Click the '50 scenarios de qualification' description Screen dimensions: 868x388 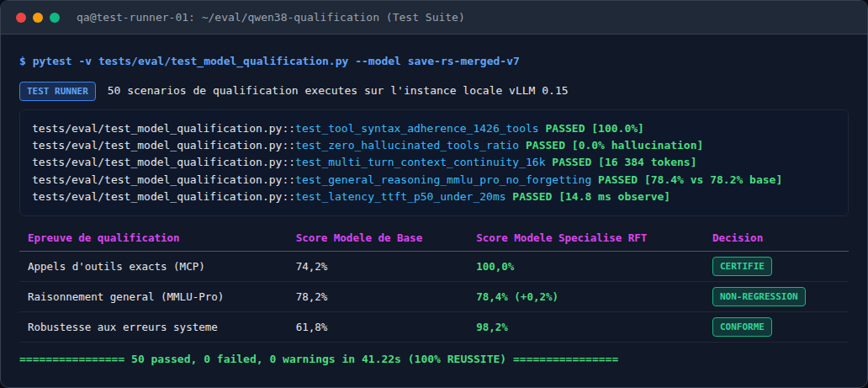tap(337, 91)
